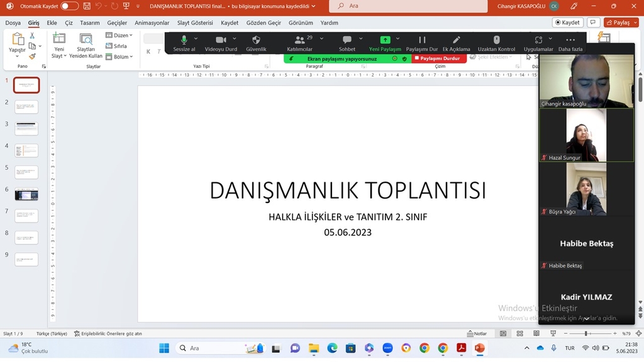Switch to the Geçişler ribbon tab
The height and width of the screenshot is (362, 644).
coord(118,22)
